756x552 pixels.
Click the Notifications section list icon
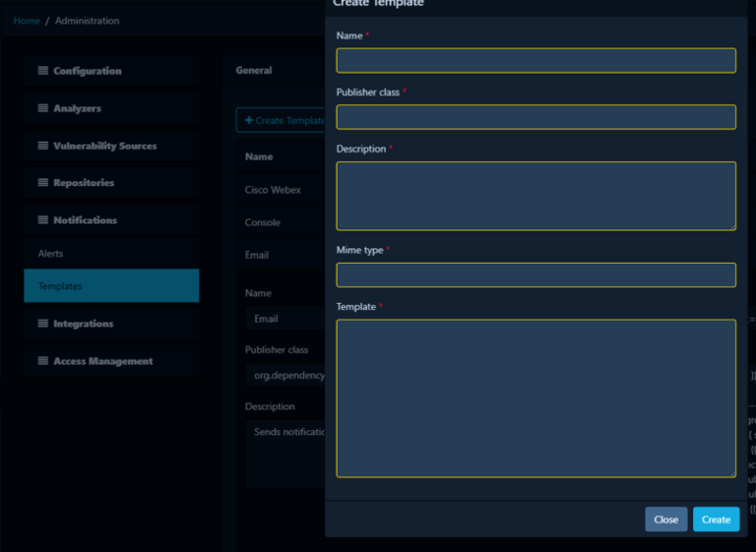click(43, 220)
